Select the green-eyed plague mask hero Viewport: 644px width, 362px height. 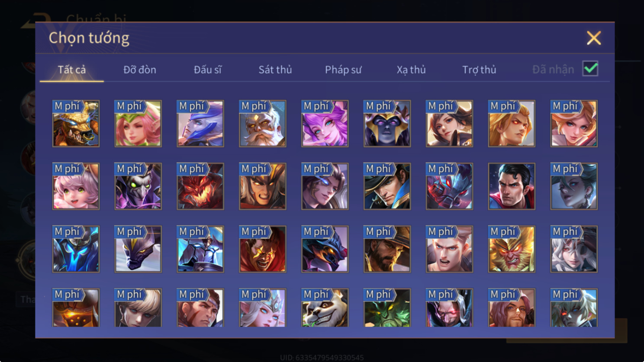pyautogui.click(x=138, y=186)
